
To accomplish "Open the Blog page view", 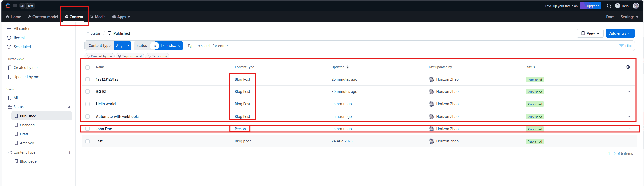I will [25, 161].
